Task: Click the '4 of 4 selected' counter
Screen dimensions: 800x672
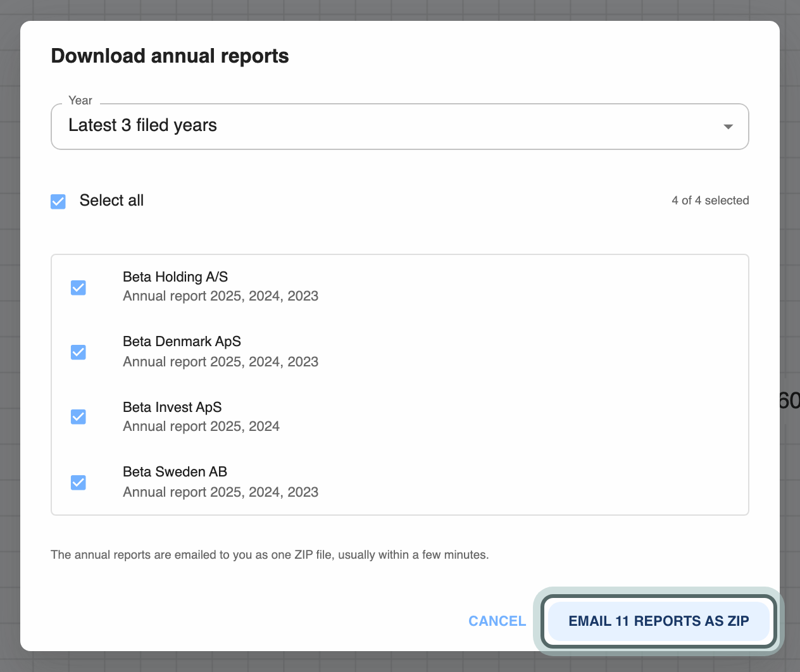Action: (710, 201)
